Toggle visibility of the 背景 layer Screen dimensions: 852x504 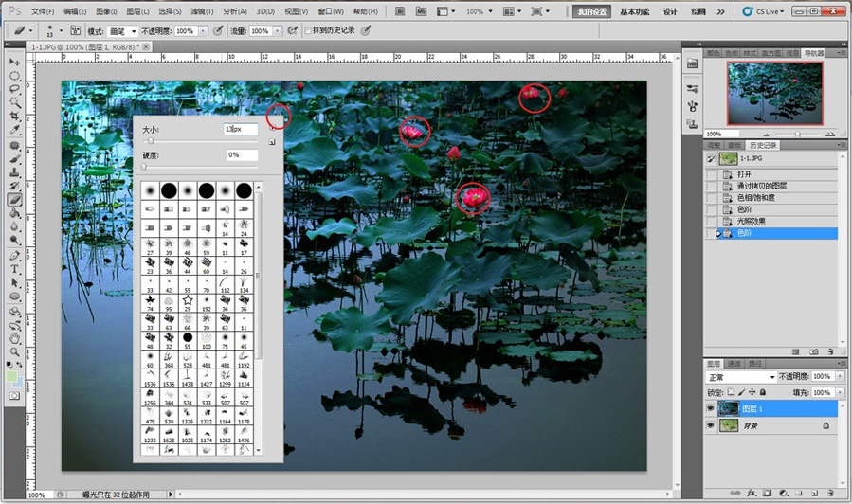click(712, 427)
